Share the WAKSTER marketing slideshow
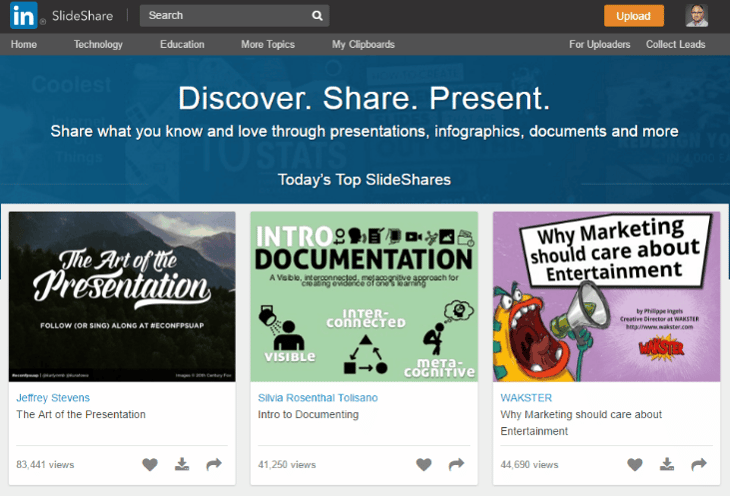Image resolution: width=730 pixels, height=496 pixels. [x=699, y=464]
